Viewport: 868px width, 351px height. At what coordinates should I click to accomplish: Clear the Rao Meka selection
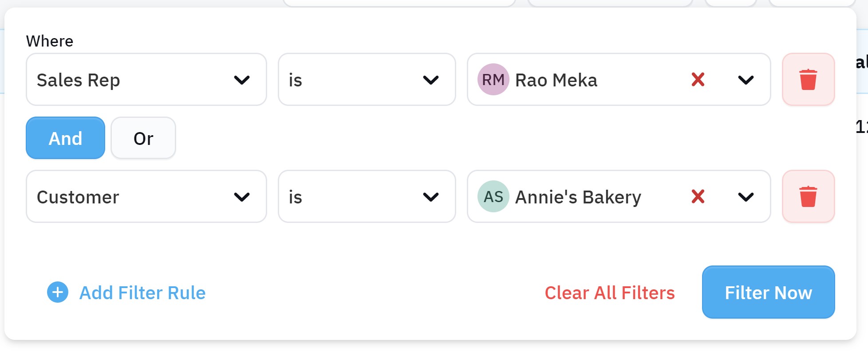point(698,80)
